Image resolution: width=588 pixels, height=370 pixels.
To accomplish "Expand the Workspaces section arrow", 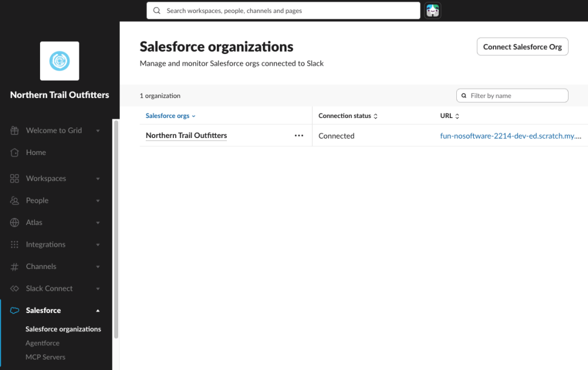I will (x=98, y=179).
